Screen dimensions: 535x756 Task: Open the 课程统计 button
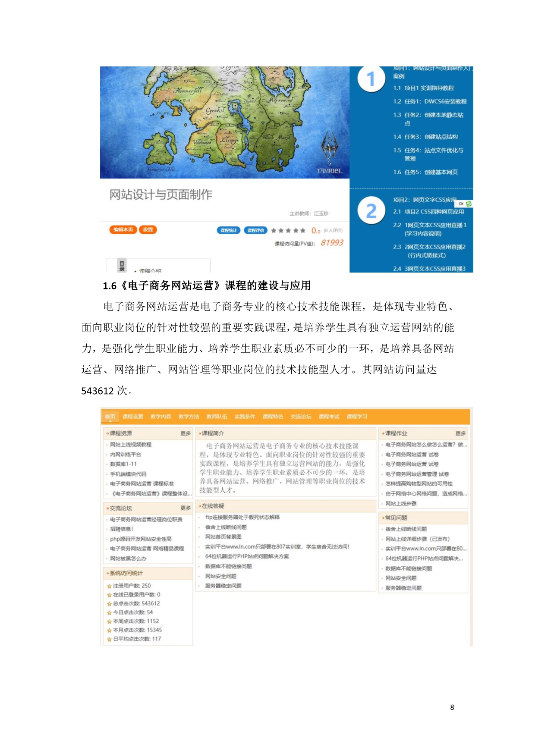(x=228, y=230)
